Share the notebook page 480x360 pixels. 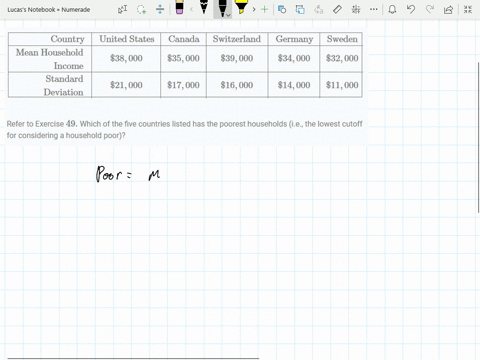(448, 9)
